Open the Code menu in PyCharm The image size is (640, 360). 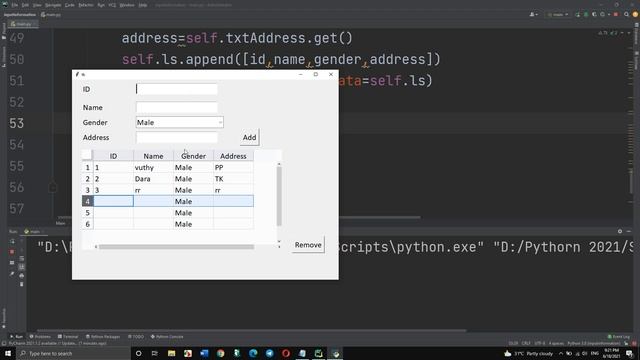[x=70, y=5]
